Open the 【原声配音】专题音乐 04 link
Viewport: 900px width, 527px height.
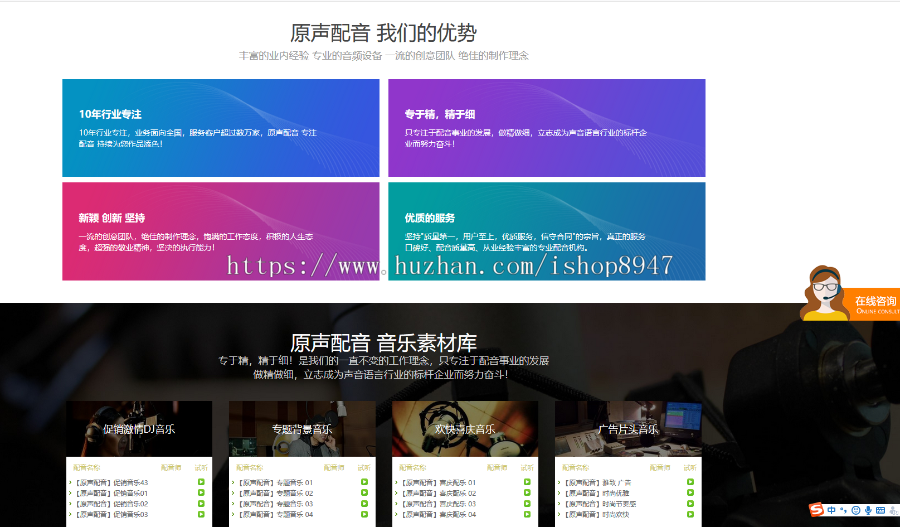(275, 514)
